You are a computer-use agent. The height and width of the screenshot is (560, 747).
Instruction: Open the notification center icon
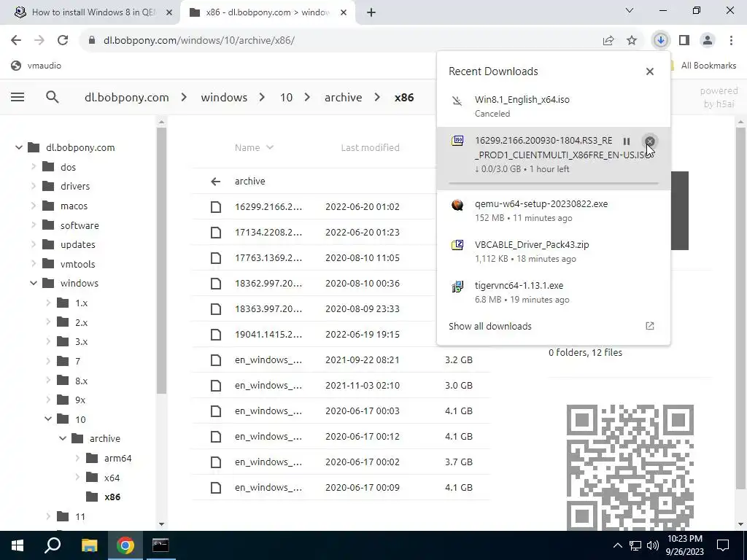click(723, 545)
